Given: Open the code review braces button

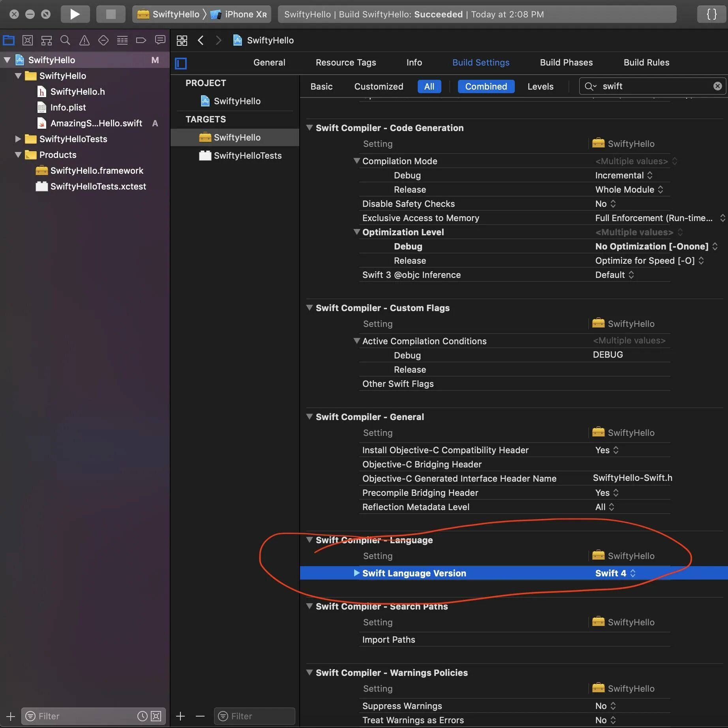Looking at the screenshot, I should [712, 15].
